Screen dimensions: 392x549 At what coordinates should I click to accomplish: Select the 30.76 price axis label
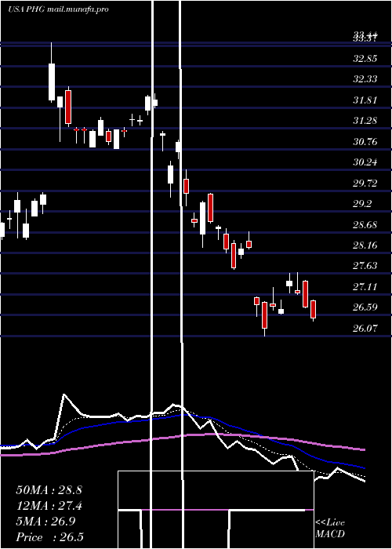click(365, 142)
